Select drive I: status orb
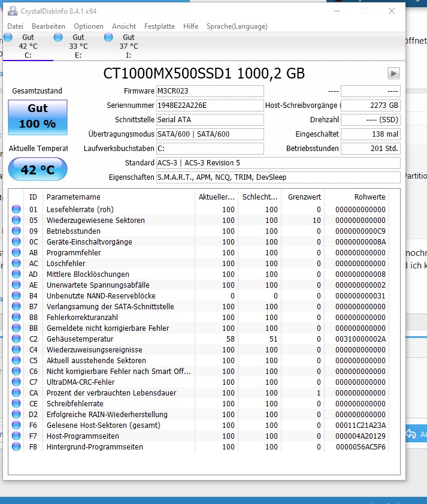The width and height of the screenshot is (427, 504). click(108, 38)
